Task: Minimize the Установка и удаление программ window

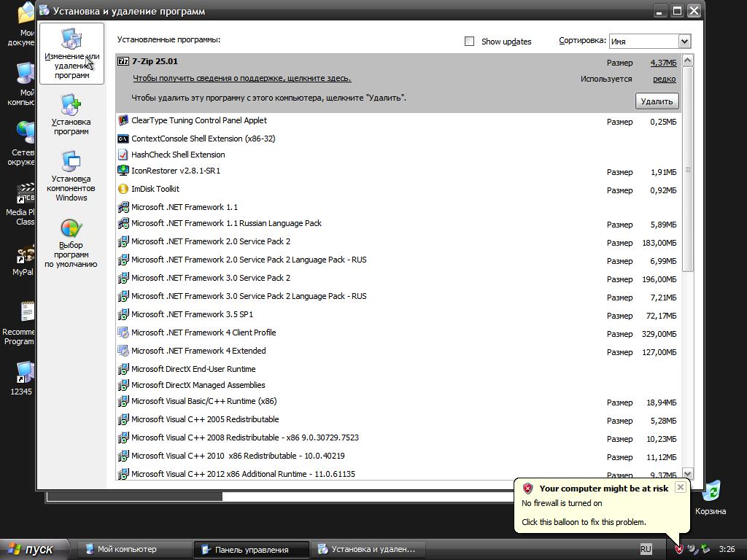Action: click(659, 10)
